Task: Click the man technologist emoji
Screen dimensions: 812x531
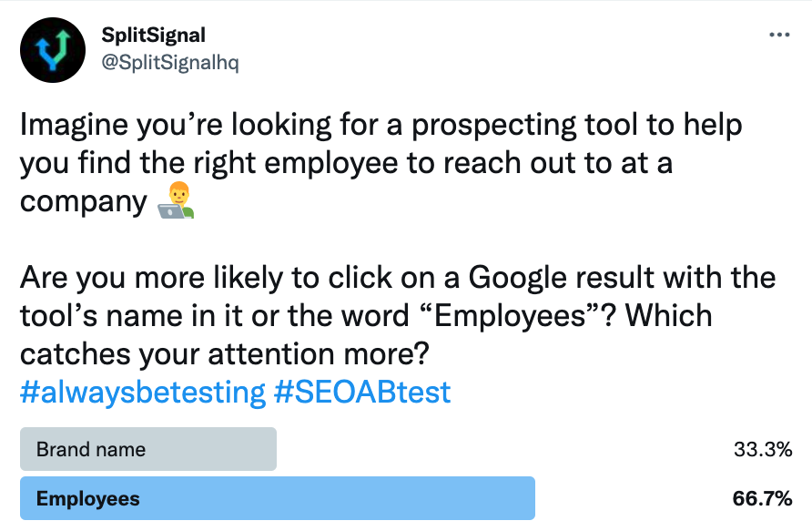Action: tap(176, 199)
